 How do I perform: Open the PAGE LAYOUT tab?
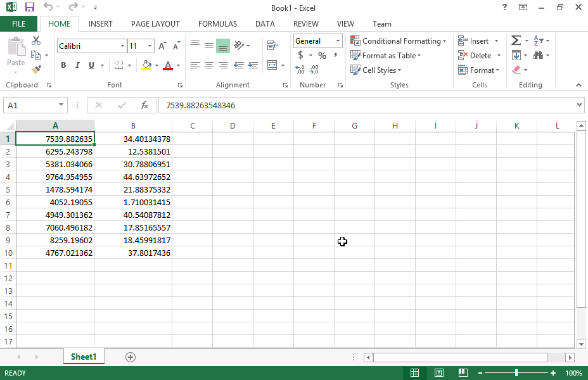click(x=155, y=24)
